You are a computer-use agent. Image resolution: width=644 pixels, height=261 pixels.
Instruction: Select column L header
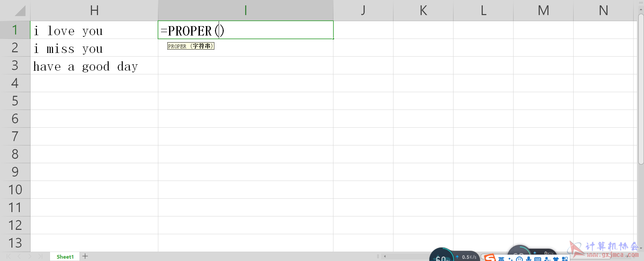click(x=483, y=10)
